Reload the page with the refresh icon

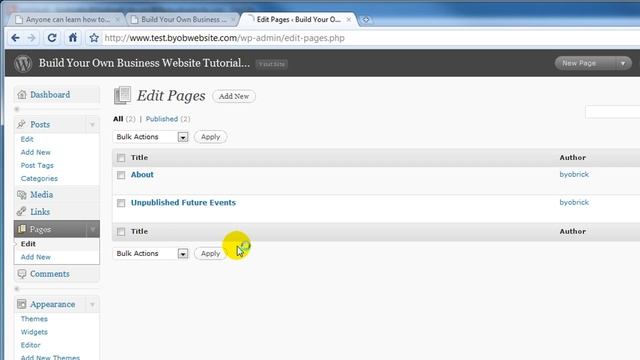tap(52, 38)
